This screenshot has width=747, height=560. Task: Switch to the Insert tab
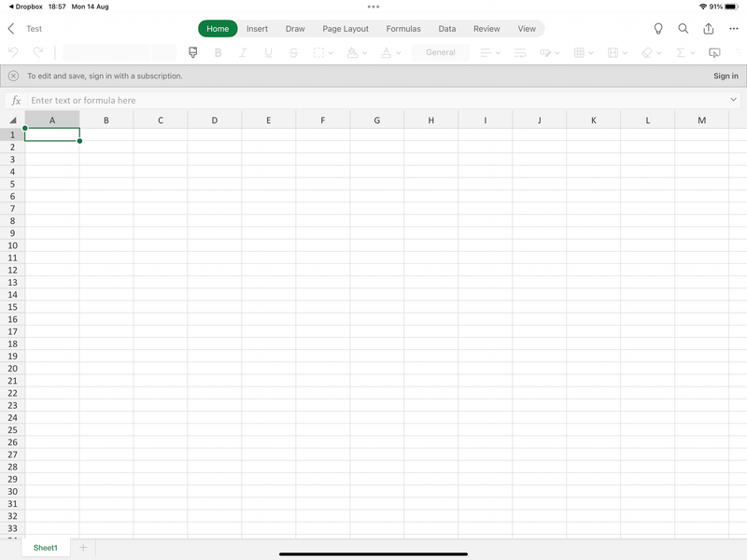[258, 29]
